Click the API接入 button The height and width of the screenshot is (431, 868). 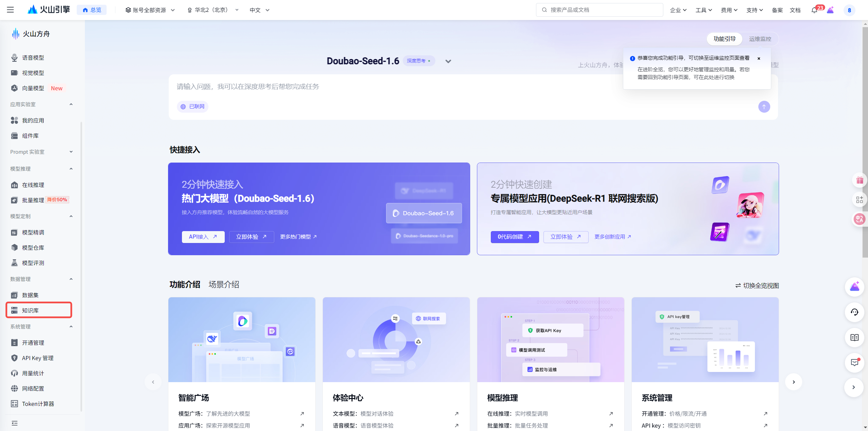pos(203,237)
